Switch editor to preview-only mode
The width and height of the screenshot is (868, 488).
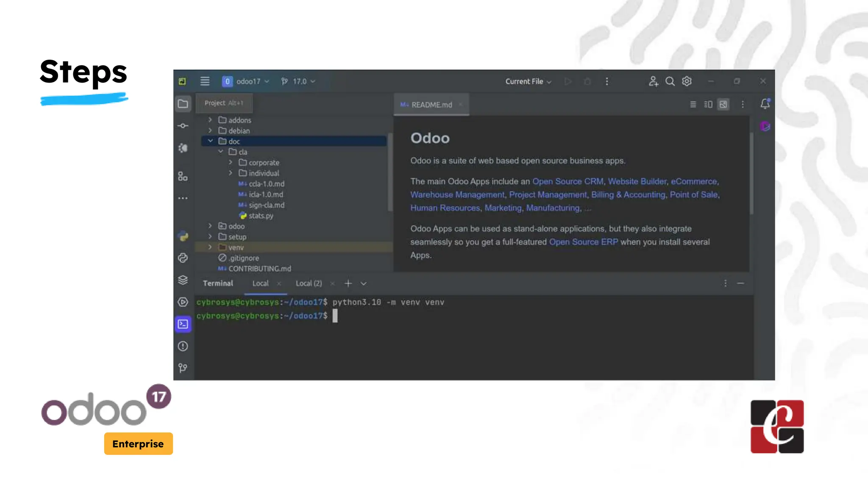point(723,104)
